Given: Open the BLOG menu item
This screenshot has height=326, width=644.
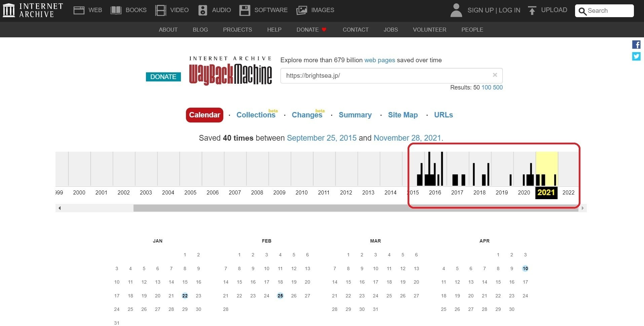Looking at the screenshot, I should (200, 30).
